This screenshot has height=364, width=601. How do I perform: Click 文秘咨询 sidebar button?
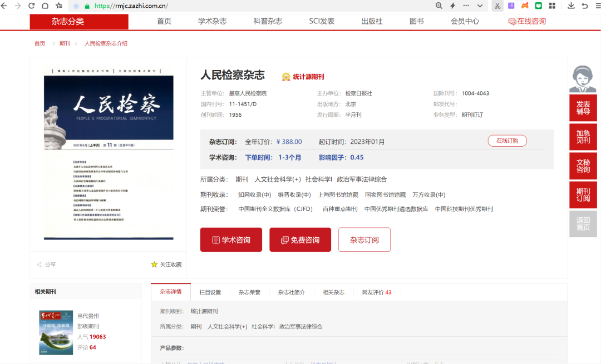583,166
